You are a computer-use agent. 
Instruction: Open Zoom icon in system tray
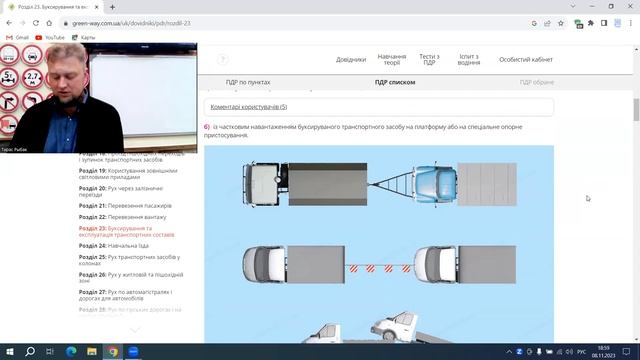click(519, 351)
